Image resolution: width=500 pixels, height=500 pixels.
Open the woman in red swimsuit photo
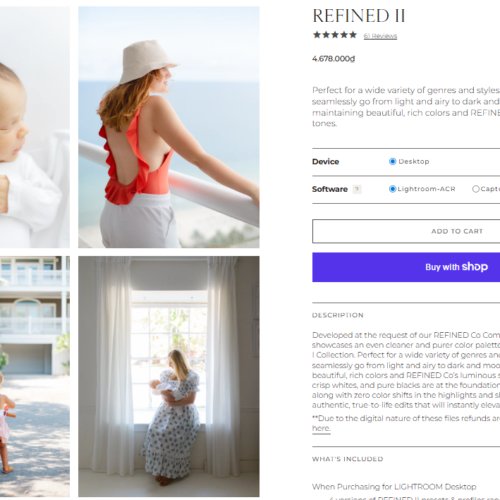pyautogui.click(x=169, y=127)
